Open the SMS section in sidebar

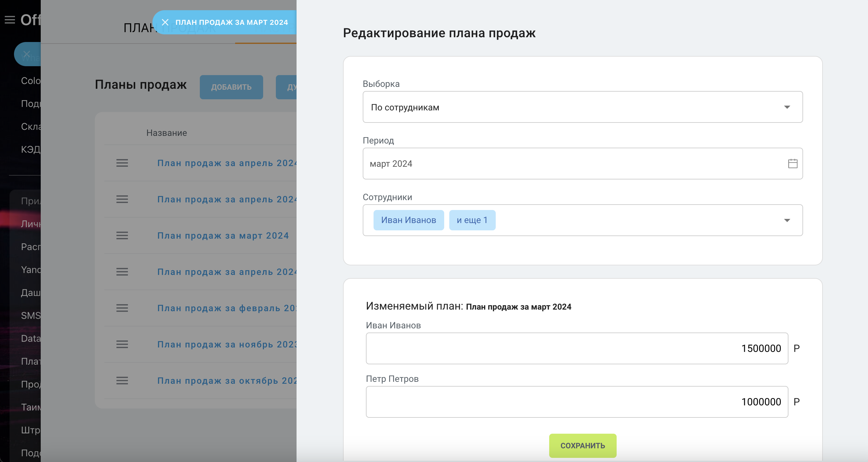pos(31,316)
